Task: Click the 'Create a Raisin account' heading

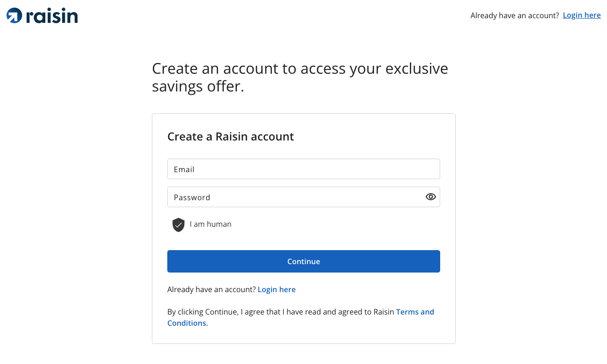Action: coord(230,136)
